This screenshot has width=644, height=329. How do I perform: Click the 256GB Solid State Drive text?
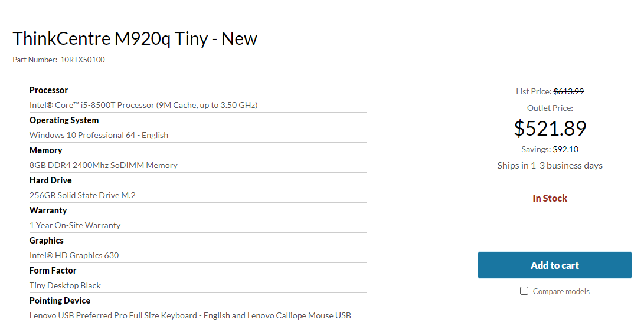(x=83, y=195)
